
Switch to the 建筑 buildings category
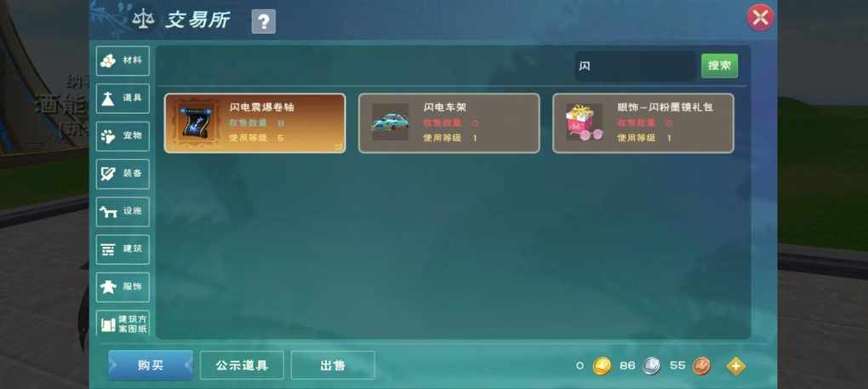123,249
